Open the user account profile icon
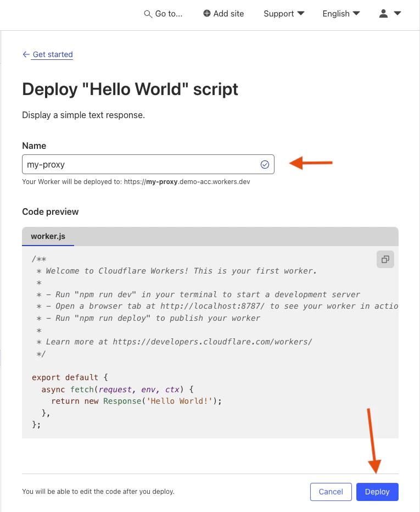Viewport: 420px width, 512px height. pos(383,13)
